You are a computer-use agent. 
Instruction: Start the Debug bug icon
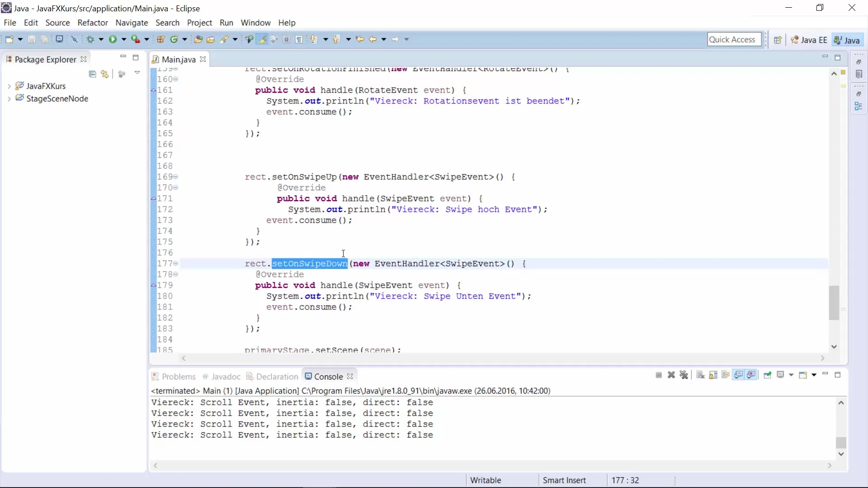tap(90, 39)
